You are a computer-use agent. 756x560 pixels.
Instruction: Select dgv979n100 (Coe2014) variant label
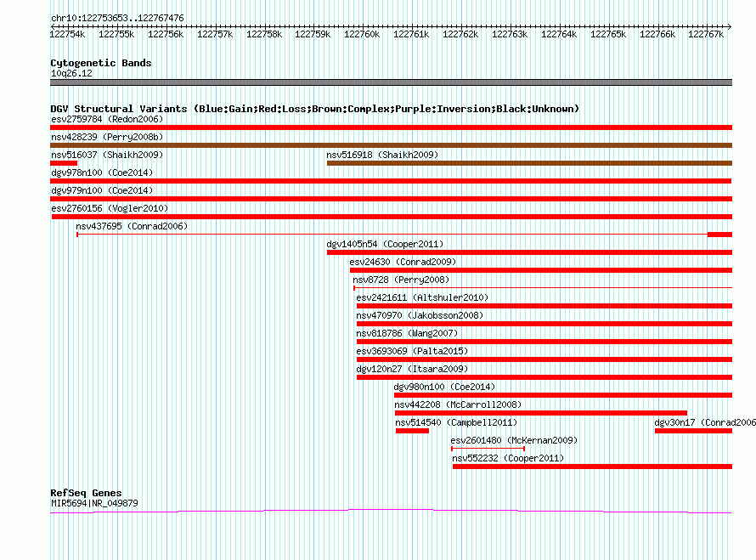click(x=102, y=190)
